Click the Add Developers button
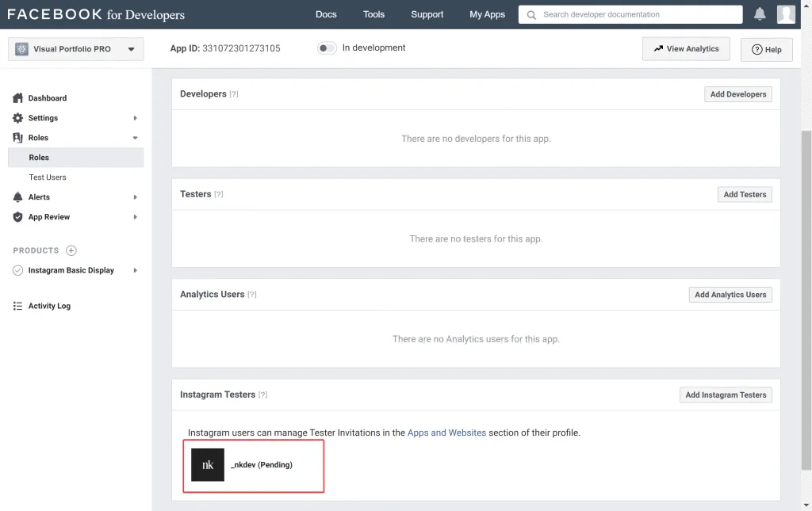The height and width of the screenshot is (511, 812). (x=738, y=94)
